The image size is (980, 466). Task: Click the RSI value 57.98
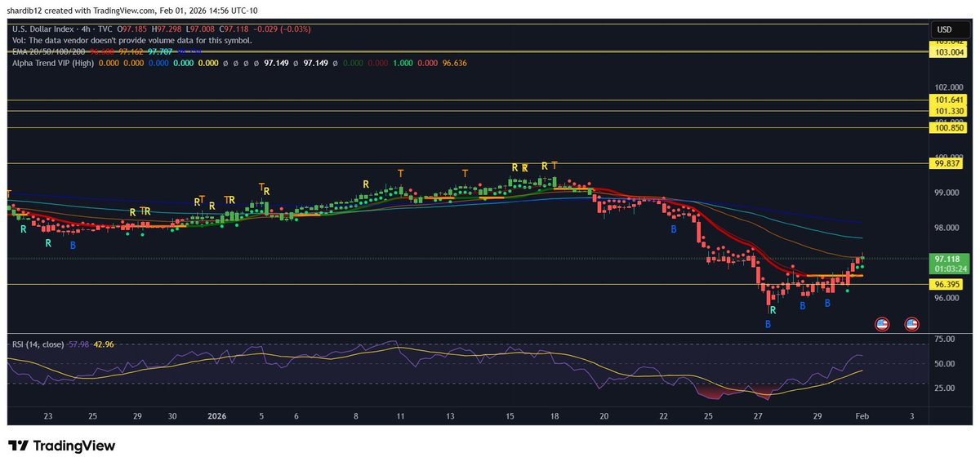81,344
